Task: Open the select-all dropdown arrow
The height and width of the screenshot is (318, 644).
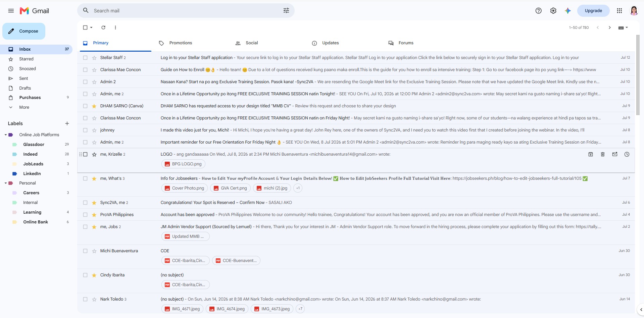Action: click(x=91, y=28)
